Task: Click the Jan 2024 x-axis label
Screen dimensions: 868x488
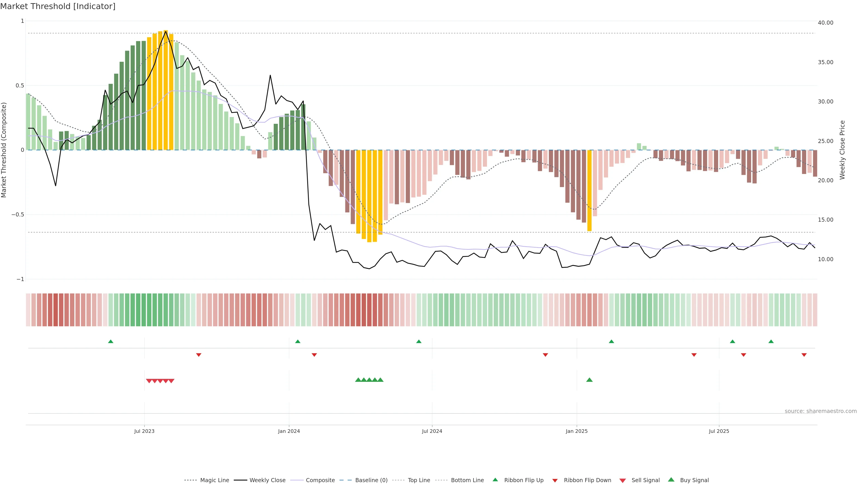Action: pyautogui.click(x=289, y=431)
